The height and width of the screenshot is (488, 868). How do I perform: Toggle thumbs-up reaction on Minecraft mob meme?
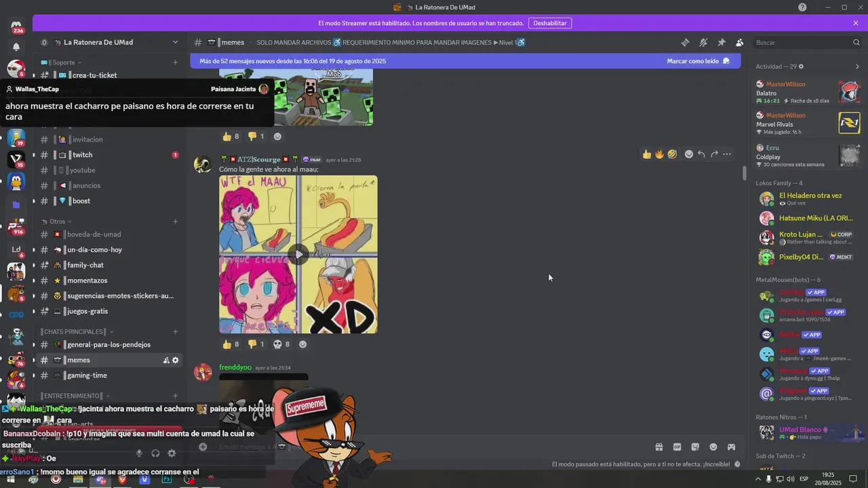[231, 136]
